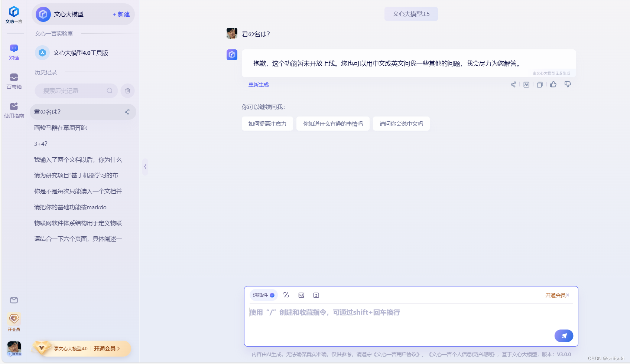Focus the 搜索历史记录 search field
Screen dimensions: 630x364
[x=76, y=91]
